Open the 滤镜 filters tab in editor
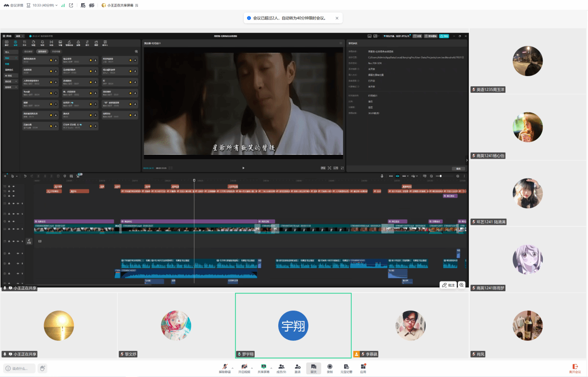 [78, 43]
